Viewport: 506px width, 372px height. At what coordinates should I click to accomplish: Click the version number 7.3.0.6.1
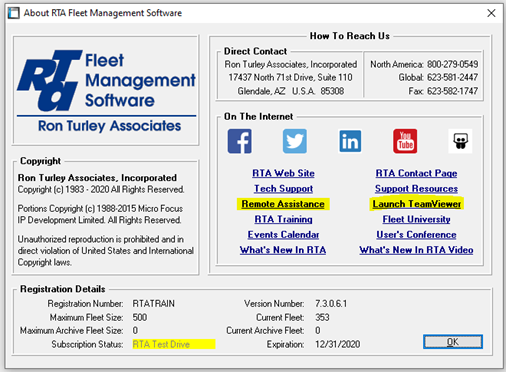pyautogui.click(x=331, y=304)
